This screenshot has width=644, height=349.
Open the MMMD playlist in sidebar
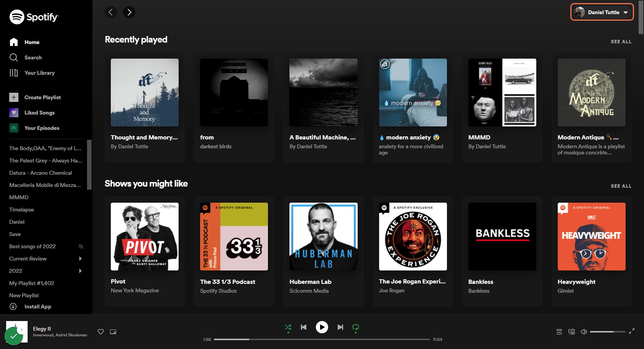click(x=19, y=197)
